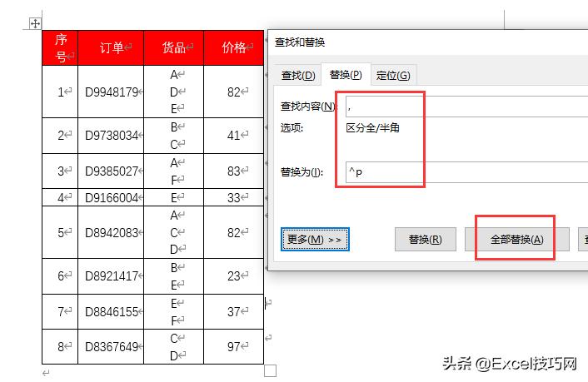Click serial number cell 8

[60, 347]
